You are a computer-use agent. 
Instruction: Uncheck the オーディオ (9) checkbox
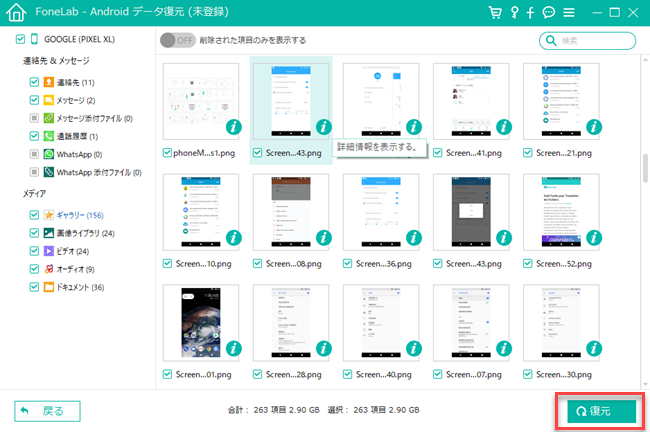coord(34,269)
